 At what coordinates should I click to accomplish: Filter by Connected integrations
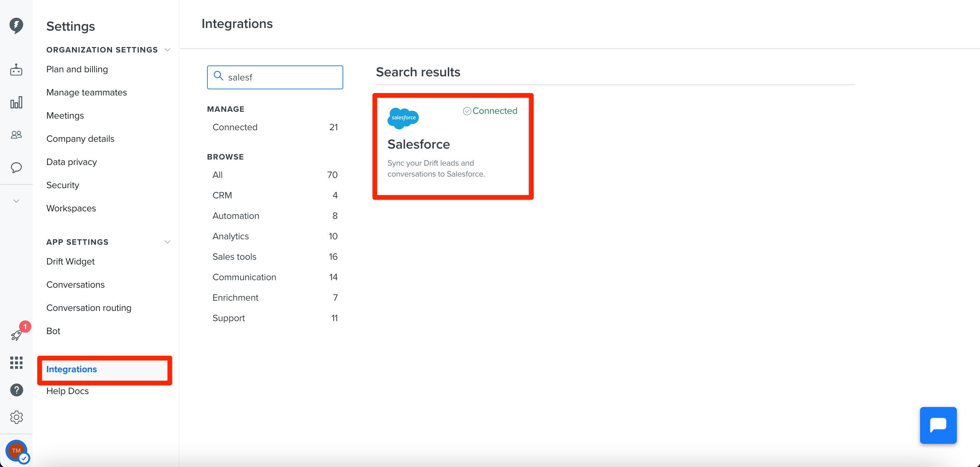(x=275, y=127)
